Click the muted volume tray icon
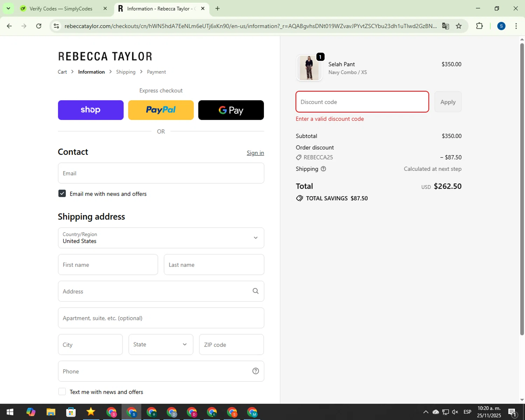Screen dimensions: 525x420 tap(455, 412)
